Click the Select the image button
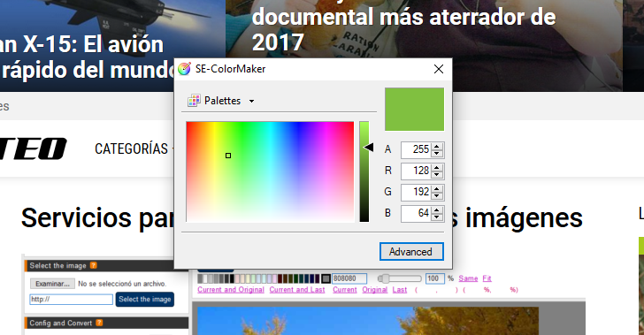The height and width of the screenshot is (335, 644). (145, 300)
